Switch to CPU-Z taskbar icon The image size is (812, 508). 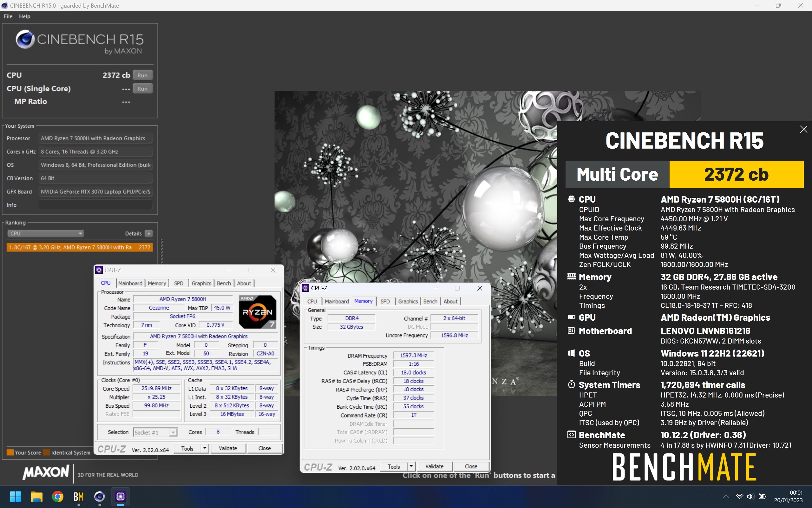coord(121,496)
